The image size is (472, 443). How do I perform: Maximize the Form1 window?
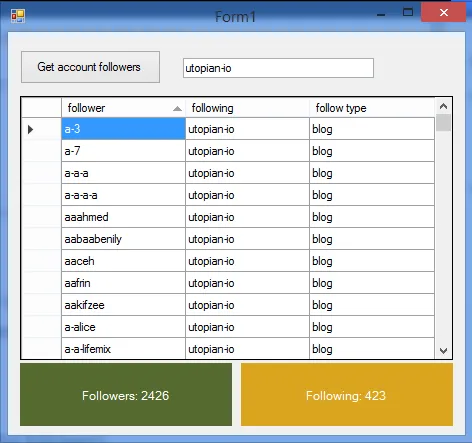pyautogui.click(x=408, y=13)
